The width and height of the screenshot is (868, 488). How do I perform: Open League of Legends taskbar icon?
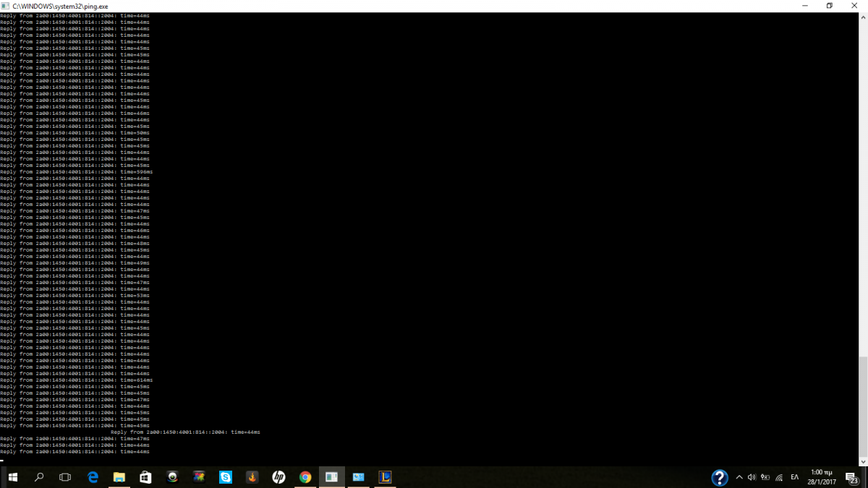(x=385, y=477)
